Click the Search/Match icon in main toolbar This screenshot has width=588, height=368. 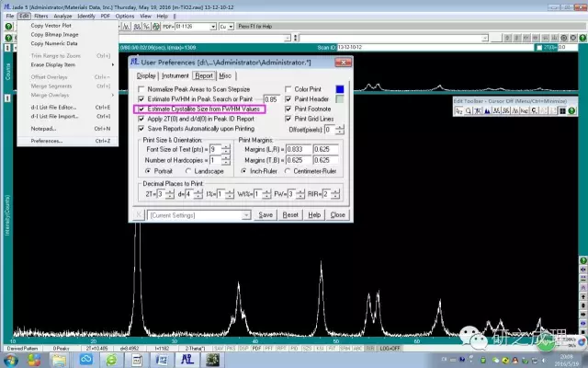pos(137,27)
